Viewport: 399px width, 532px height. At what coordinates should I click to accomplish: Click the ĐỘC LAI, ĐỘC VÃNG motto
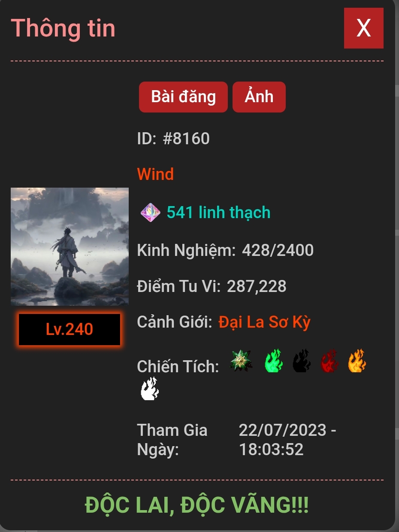[x=197, y=505]
